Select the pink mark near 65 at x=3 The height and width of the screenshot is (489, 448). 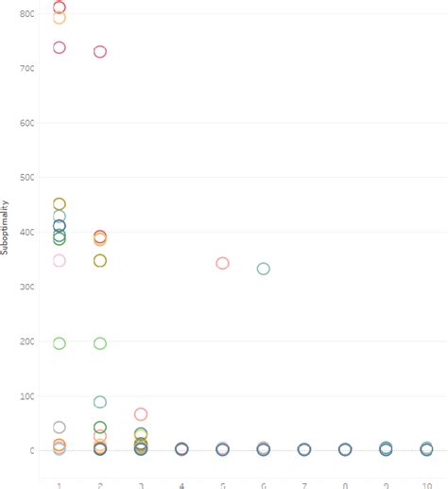pos(141,414)
